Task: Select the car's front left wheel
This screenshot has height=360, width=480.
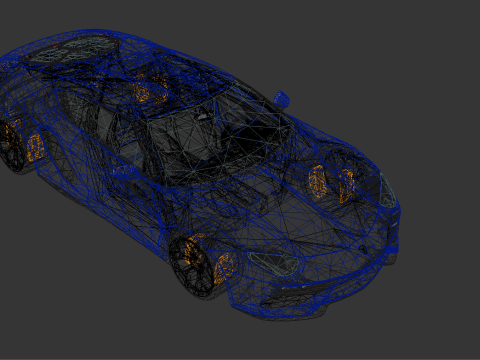Action: 192,267
